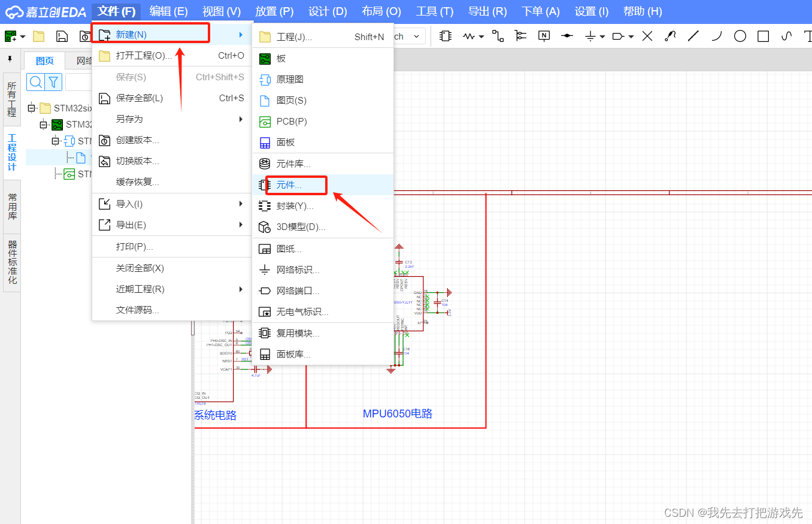Select 新建(N) in the File menu

click(x=171, y=35)
